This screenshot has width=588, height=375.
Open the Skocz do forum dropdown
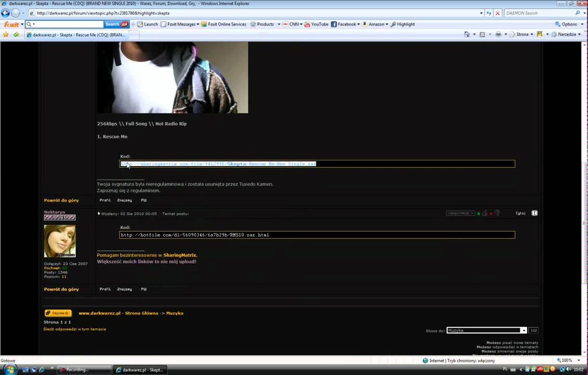click(x=487, y=330)
